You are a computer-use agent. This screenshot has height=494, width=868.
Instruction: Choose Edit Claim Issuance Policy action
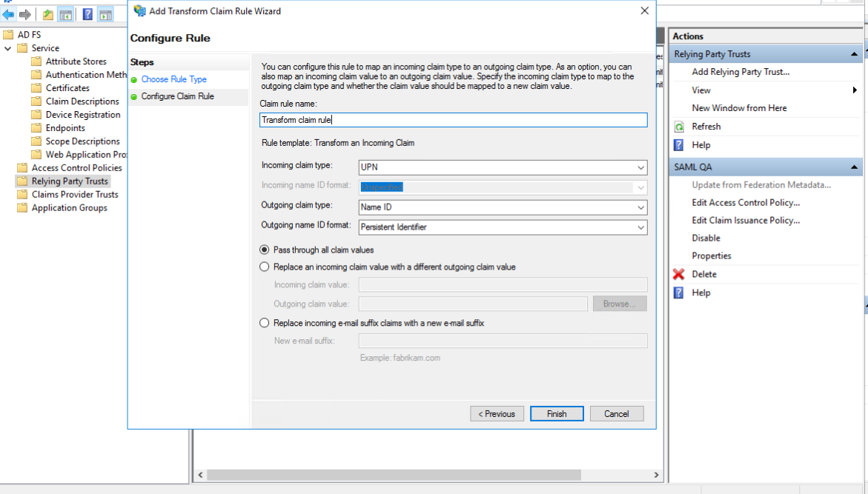point(746,220)
